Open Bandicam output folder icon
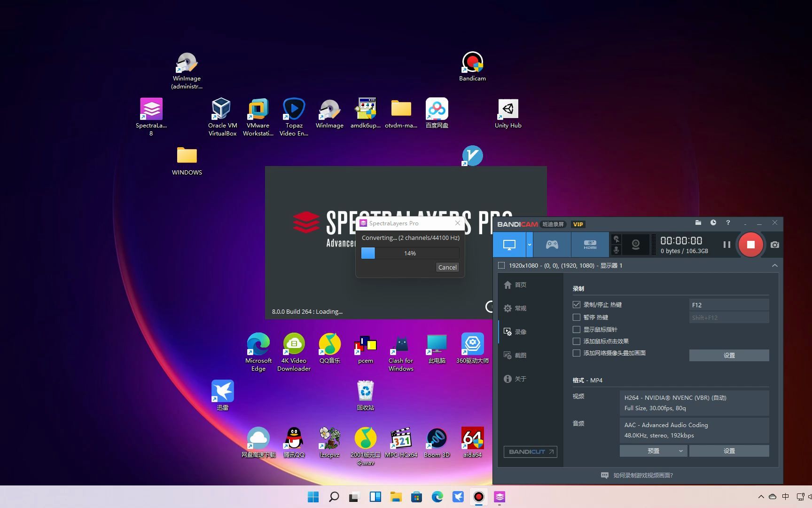812x508 pixels. 698,223
